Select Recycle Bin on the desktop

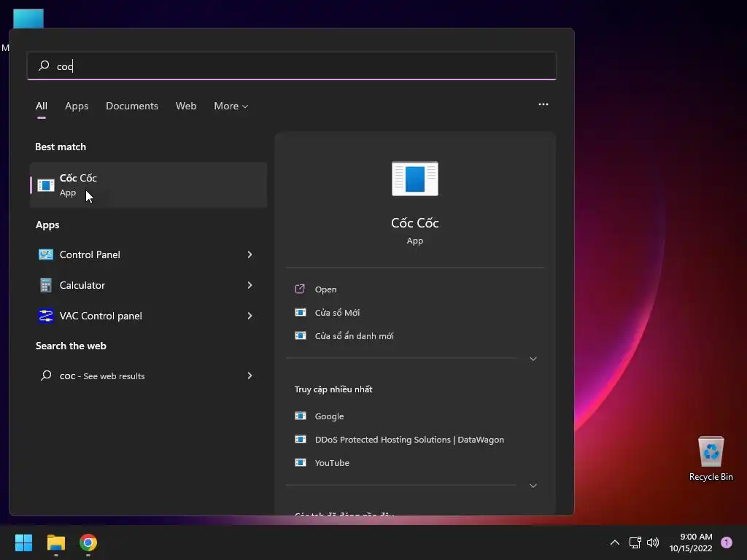(x=711, y=459)
